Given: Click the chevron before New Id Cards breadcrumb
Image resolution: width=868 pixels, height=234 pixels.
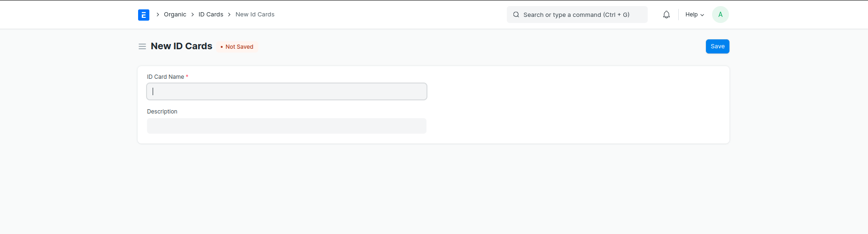Looking at the screenshot, I should (229, 15).
